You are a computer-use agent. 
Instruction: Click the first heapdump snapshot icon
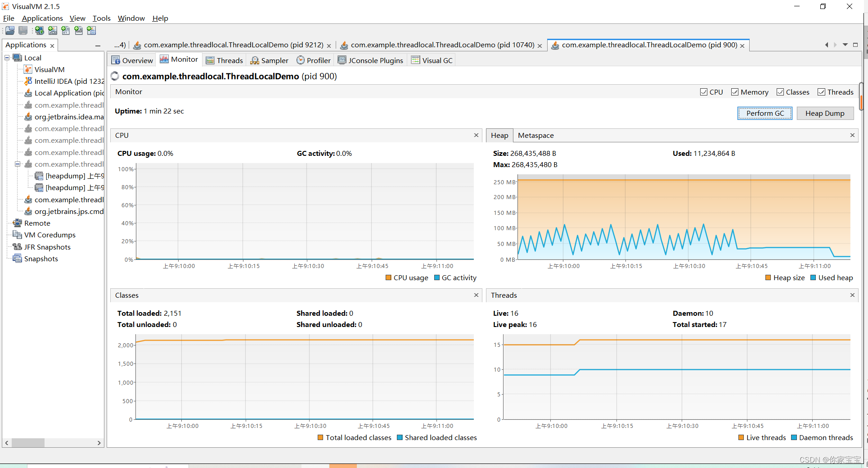coord(39,176)
